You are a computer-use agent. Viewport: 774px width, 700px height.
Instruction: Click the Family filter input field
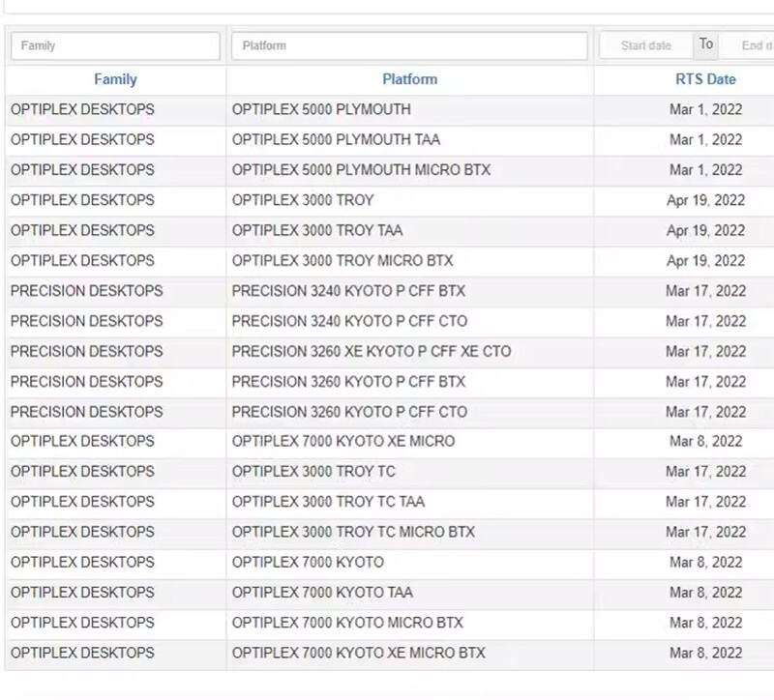point(115,45)
